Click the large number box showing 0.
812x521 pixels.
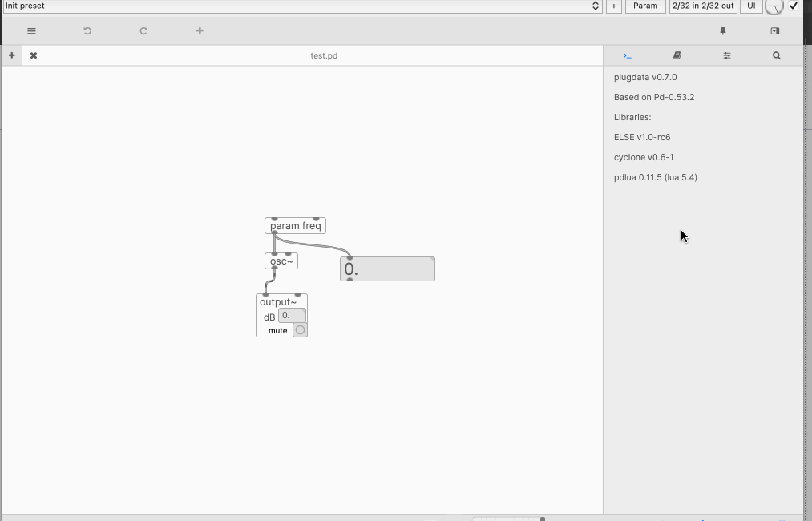387,269
